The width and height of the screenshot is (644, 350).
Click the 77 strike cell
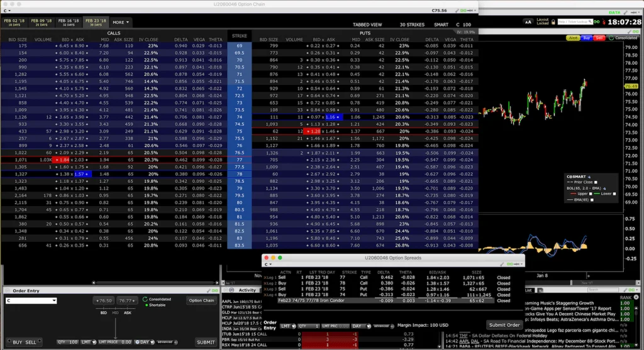240,160
